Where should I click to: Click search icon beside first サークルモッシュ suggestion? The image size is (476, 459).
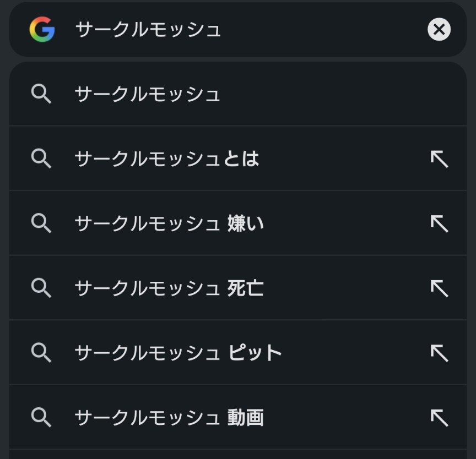click(41, 94)
